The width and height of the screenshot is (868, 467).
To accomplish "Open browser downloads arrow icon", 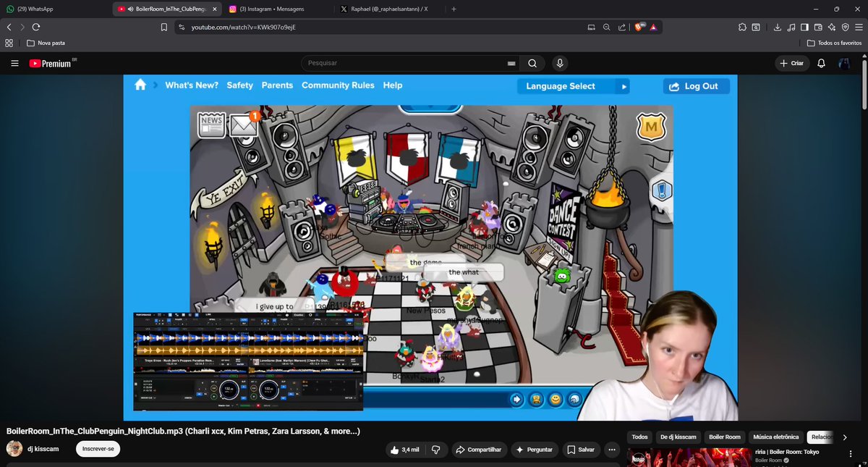I will pos(778,27).
